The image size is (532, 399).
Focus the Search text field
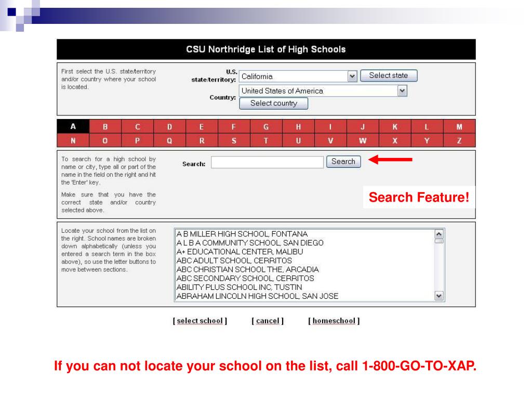coord(267,162)
